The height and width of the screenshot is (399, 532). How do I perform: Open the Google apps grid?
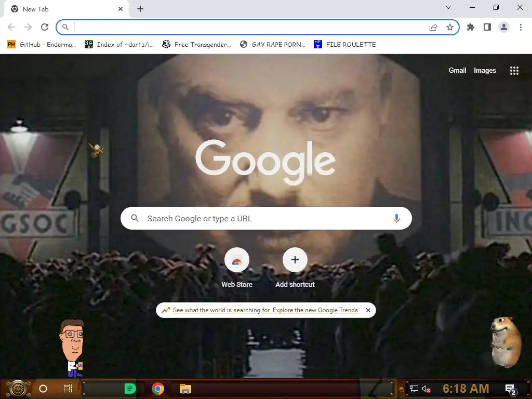pos(514,70)
